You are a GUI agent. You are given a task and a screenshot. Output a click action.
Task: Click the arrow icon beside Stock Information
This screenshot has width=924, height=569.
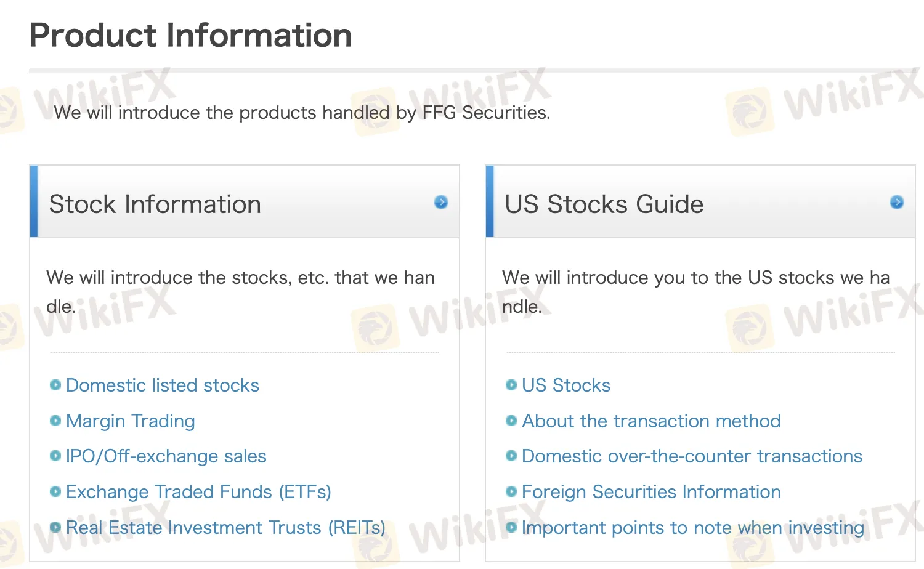pos(441,202)
